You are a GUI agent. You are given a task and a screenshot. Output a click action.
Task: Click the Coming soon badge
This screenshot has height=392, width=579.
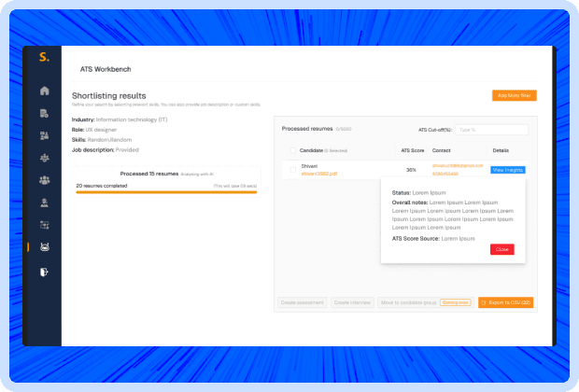click(x=456, y=302)
